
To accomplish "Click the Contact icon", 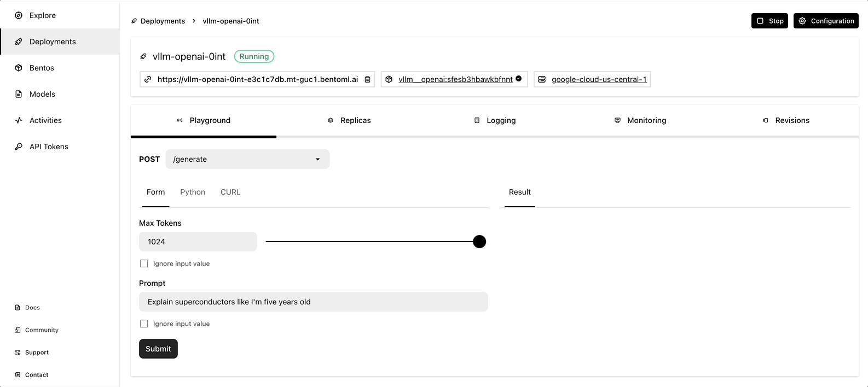I will (x=18, y=375).
